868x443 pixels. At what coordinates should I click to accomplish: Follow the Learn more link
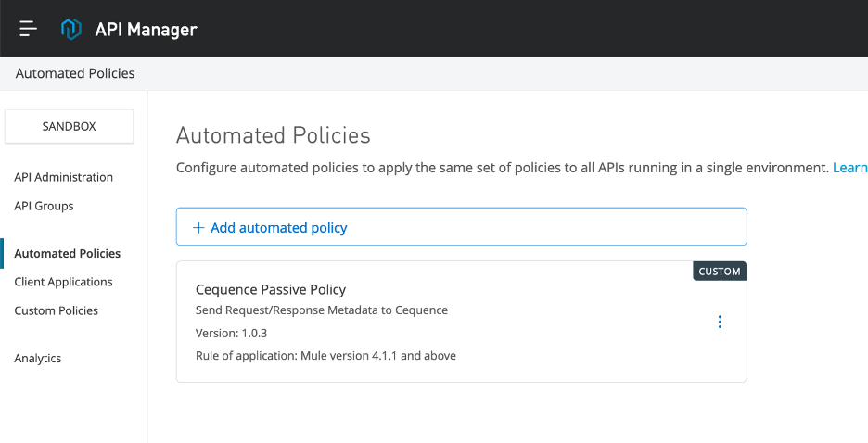[849, 168]
